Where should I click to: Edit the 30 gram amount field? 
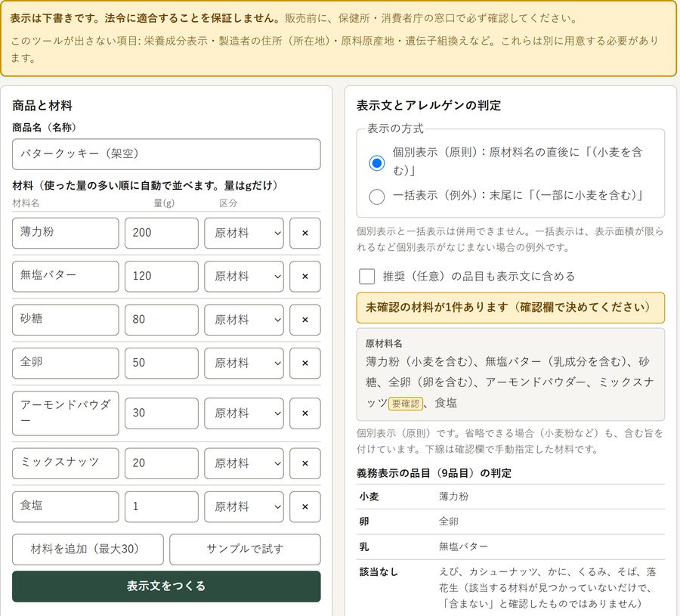pyautogui.click(x=162, y=413)
